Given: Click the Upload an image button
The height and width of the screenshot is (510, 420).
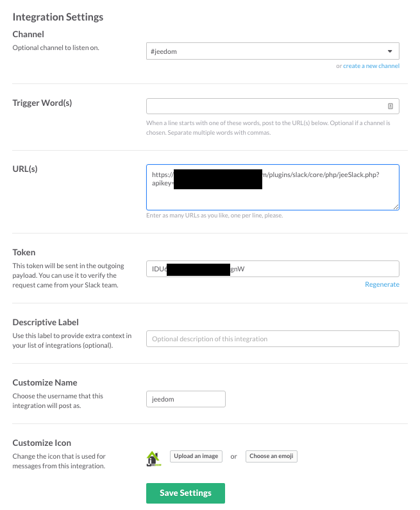Looking at the screenshot, I should click(196, 456).
